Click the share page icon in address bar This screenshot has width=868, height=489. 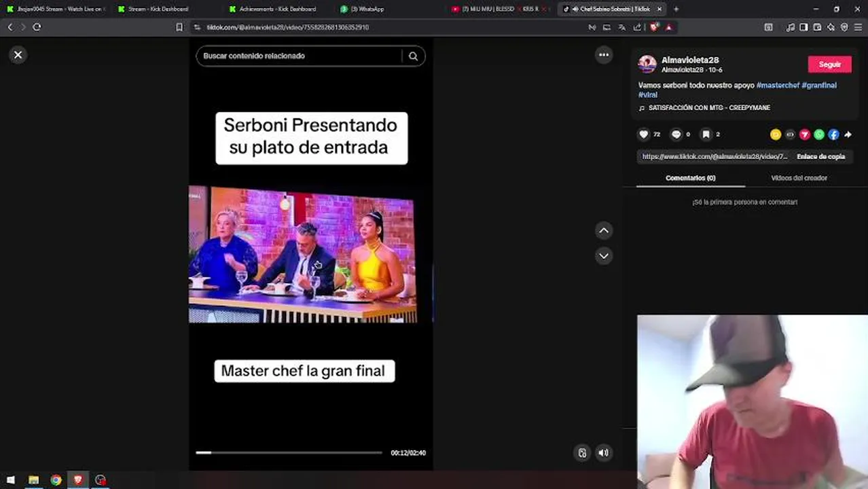tap(636, 27)
